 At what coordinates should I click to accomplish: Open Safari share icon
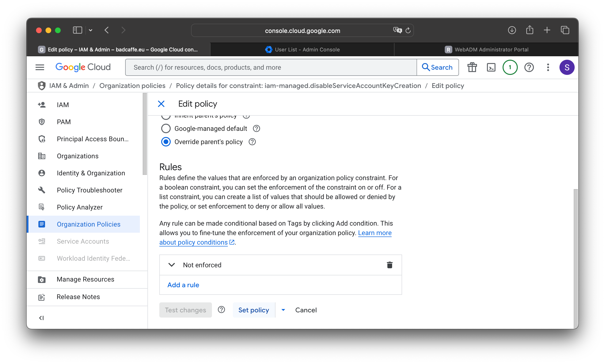[x=529, y=30]
